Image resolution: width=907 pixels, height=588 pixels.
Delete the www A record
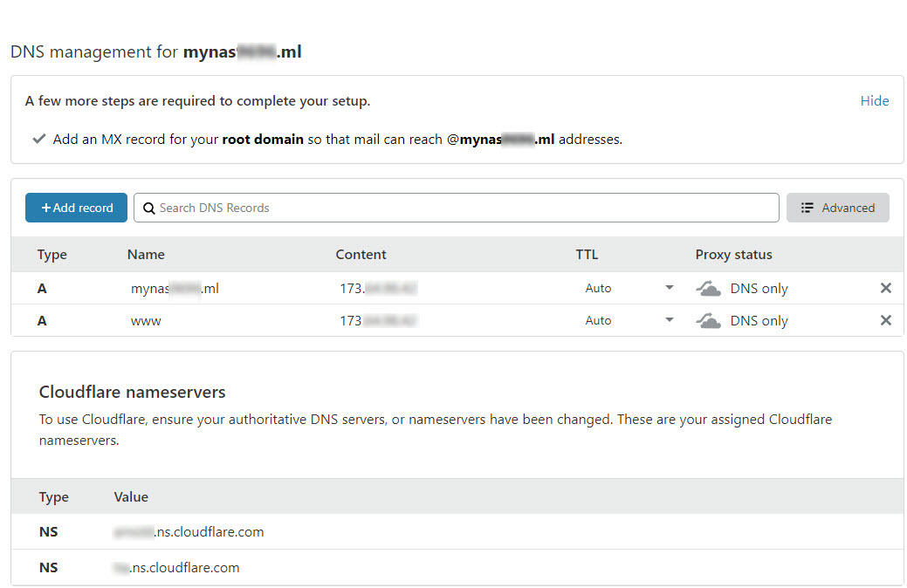pyautogui.click(x=885, y=320)
